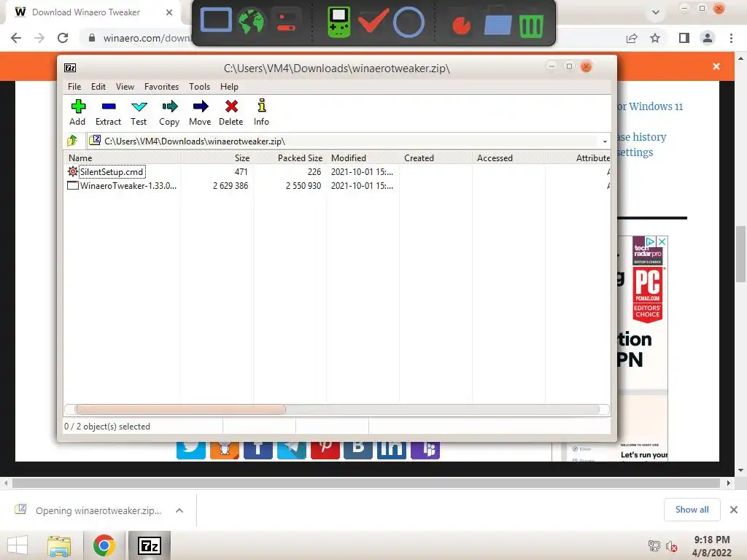Click the green trash bin icon

coord(531,26)
